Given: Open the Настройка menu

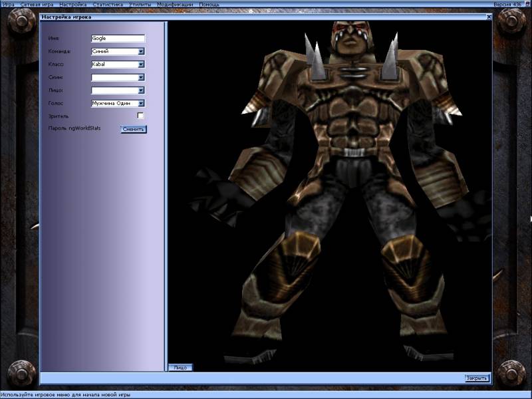Looking at the screenshot, I should tap(72, 4).
